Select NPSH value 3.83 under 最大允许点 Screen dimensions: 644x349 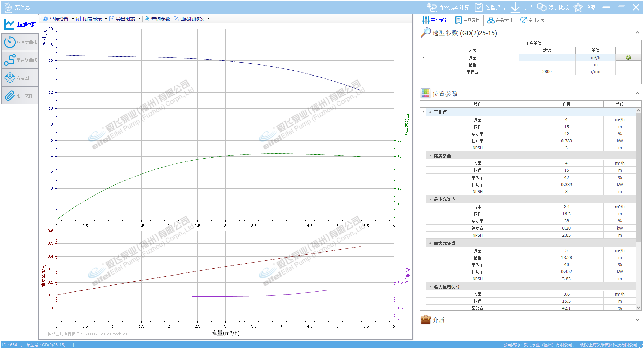[x=566, y=279]
